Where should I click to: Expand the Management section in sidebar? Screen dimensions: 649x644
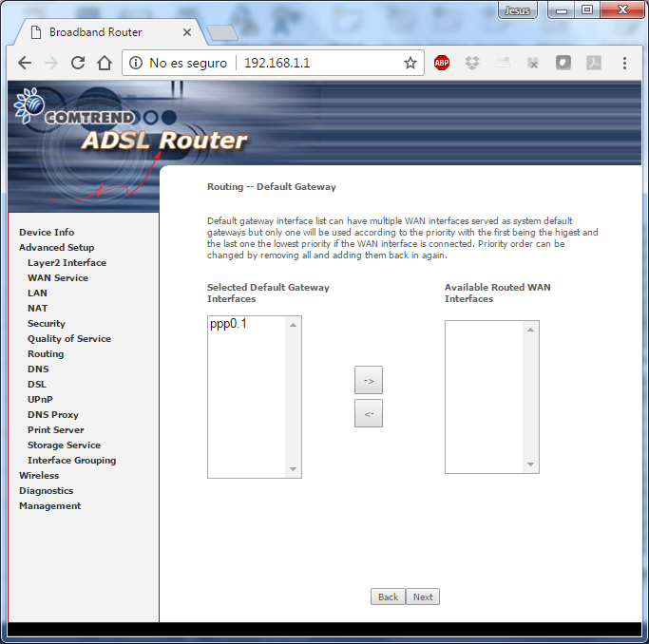coord(50,505)
